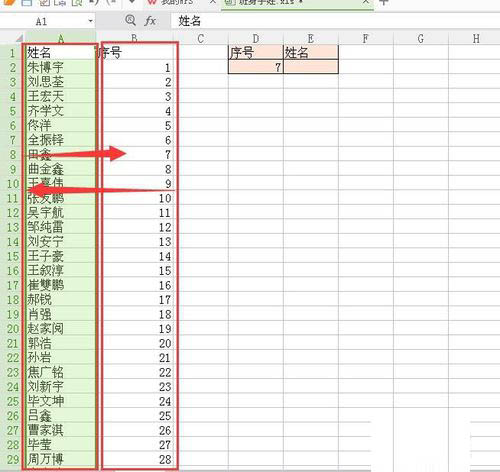The height and width of the screenshot is (472, 500).
Task: Click cell D1 header 序号
Action: pos(256,53)
